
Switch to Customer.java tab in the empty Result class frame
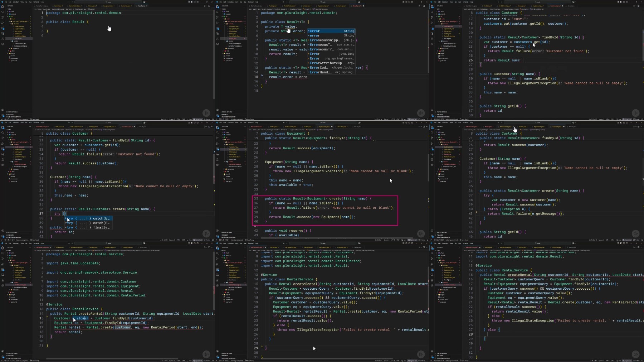(126, 6)
